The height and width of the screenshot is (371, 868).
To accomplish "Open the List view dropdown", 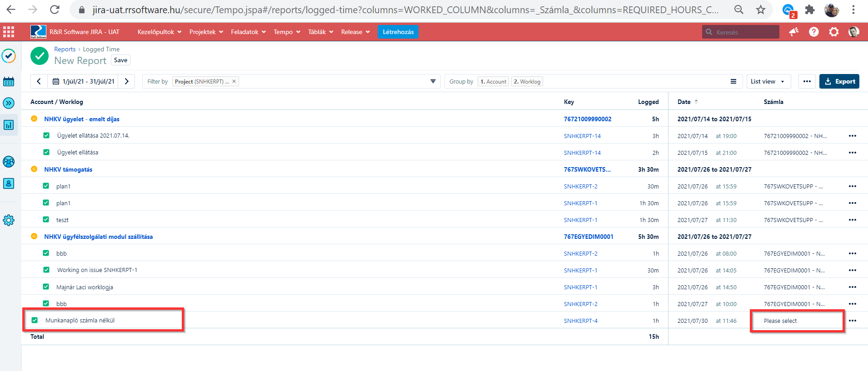I will pos(768,81).
